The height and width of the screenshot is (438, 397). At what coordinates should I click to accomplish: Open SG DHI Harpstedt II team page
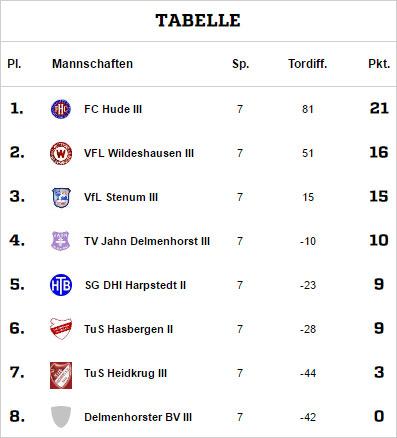click(135, 285)
